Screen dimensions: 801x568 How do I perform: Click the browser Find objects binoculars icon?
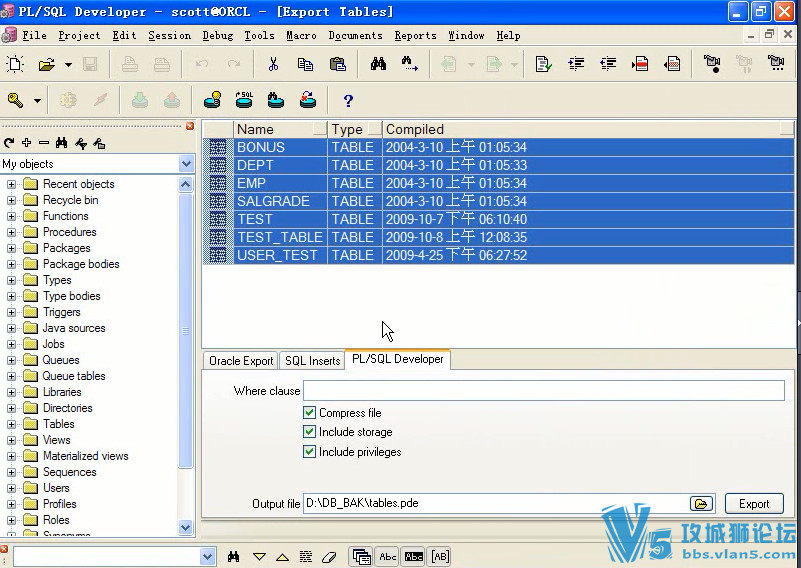(x=62, y=144)
